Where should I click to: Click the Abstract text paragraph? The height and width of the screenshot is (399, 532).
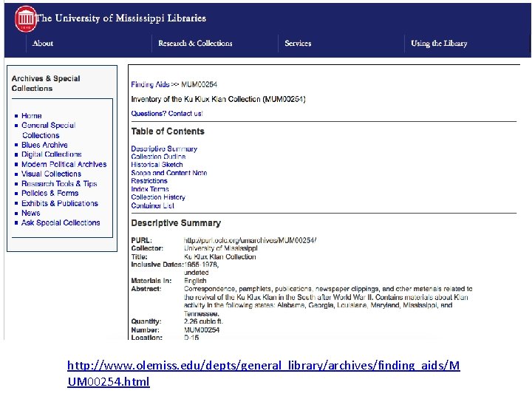[x=328, y=301]
